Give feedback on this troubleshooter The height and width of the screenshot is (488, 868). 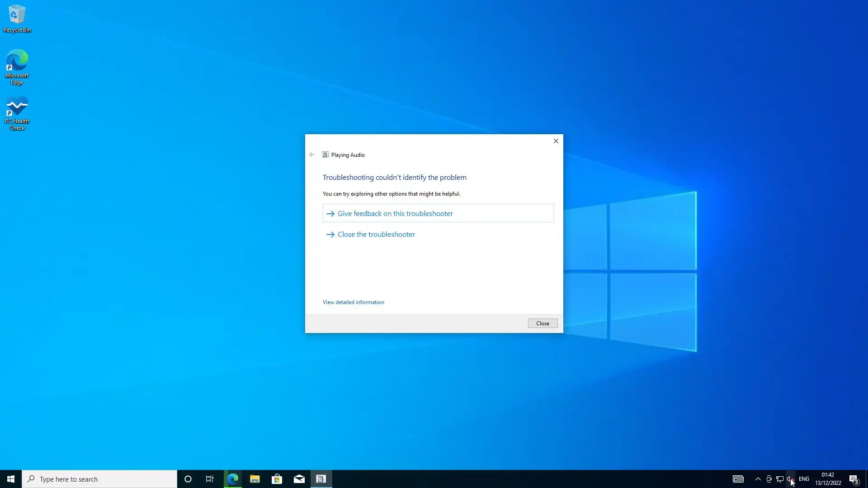[x=395, y=213]
